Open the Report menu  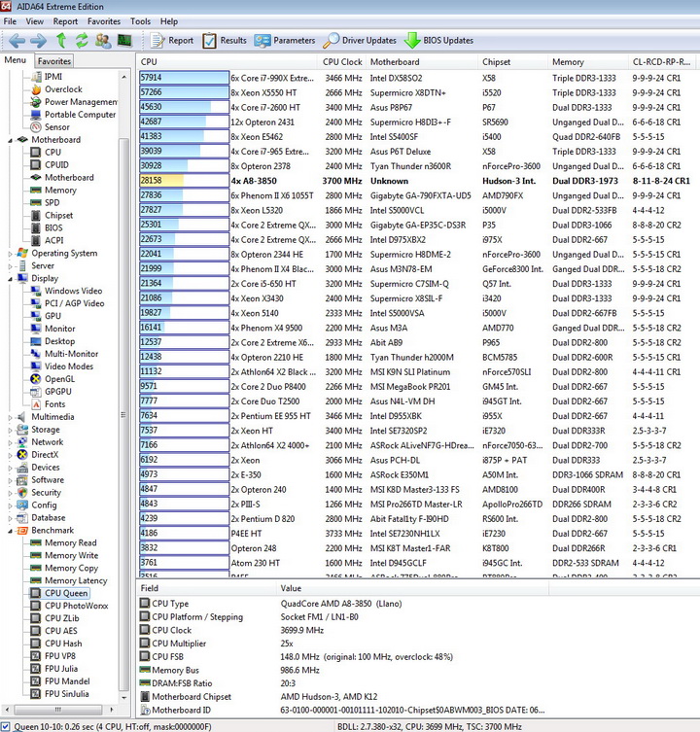pos(65,21)
